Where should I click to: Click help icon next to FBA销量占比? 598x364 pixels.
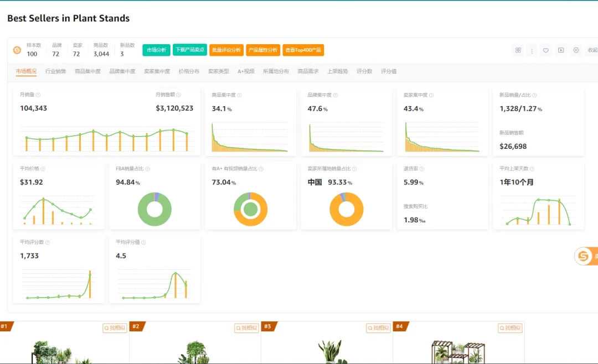(148, 169)
